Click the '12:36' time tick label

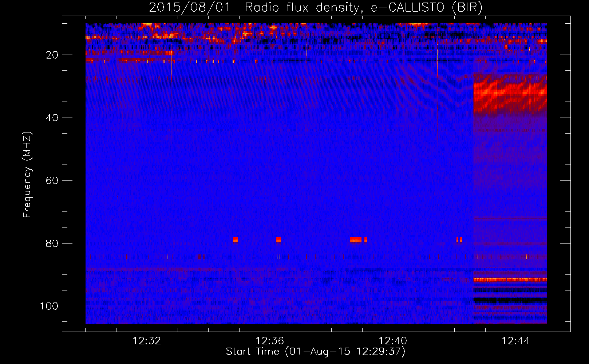(270, 341)
